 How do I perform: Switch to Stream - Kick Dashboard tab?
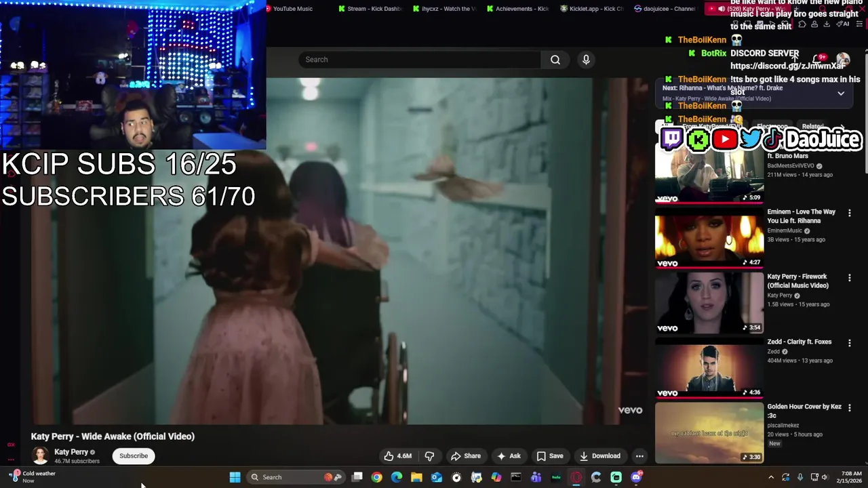click(370, 9)
